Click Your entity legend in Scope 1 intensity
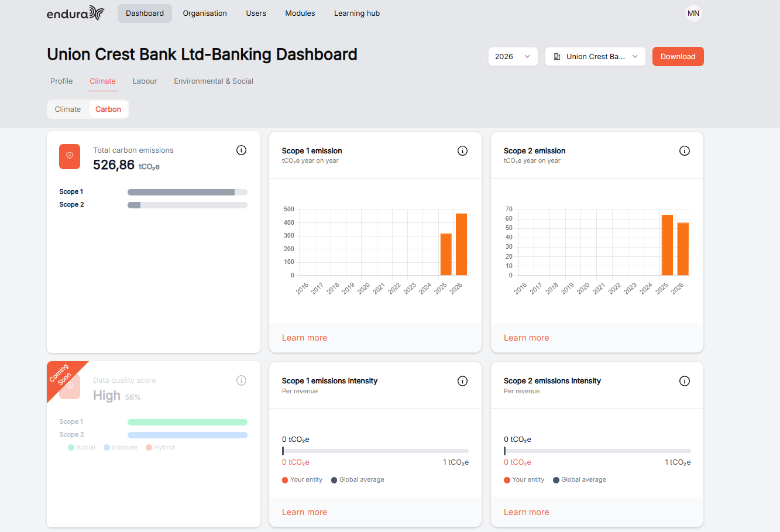Screen dimensions: 780x532 coord(302,480)
